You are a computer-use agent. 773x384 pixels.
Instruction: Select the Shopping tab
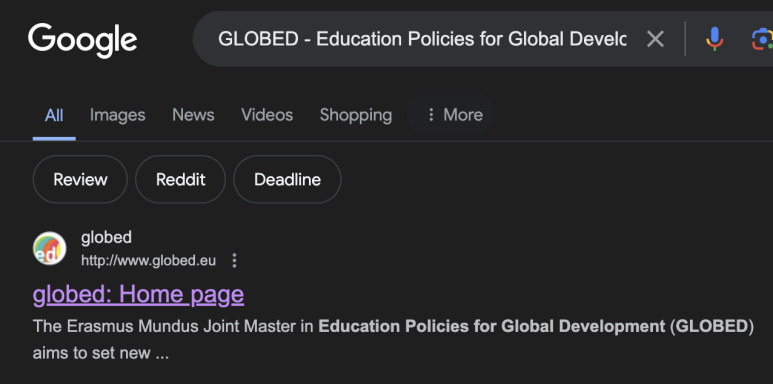point(355,115)
